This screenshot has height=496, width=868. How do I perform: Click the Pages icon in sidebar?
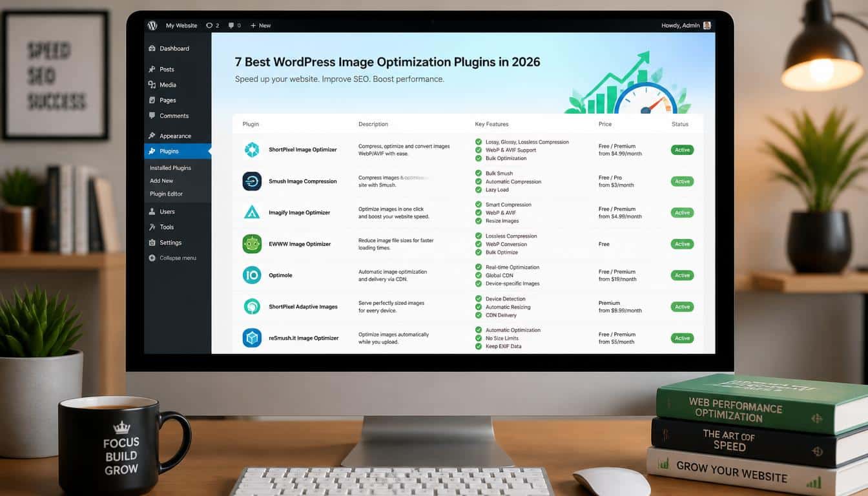[152, 100]
